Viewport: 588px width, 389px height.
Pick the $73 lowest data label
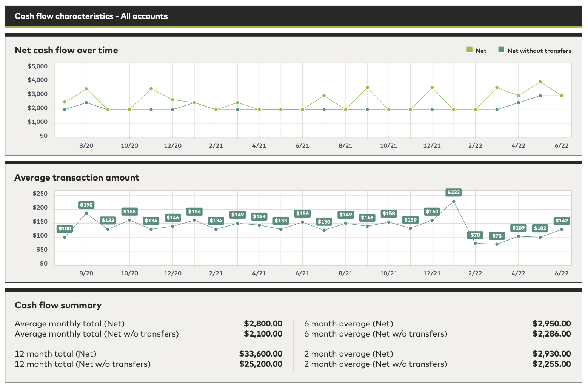click(x=497, y=236)
